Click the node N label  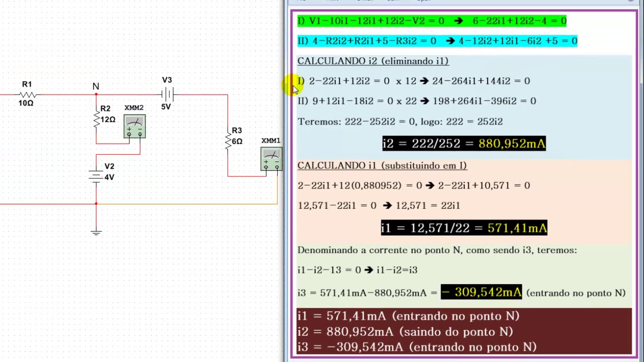96,86
